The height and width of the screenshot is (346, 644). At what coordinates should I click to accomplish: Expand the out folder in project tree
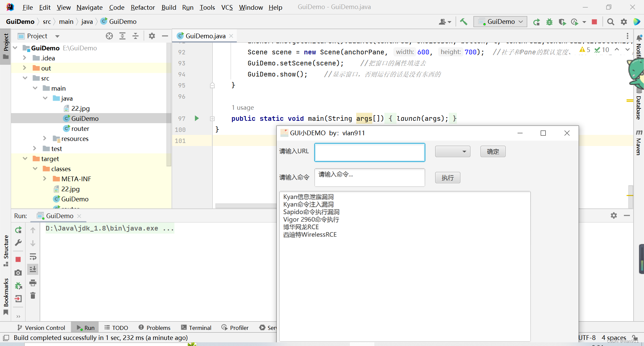pos(25,68)
